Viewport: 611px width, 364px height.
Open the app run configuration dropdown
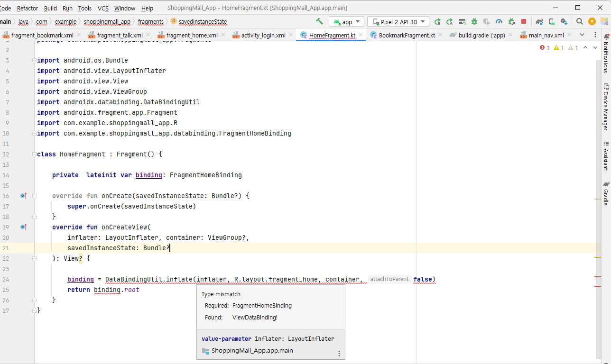point(347,22)
